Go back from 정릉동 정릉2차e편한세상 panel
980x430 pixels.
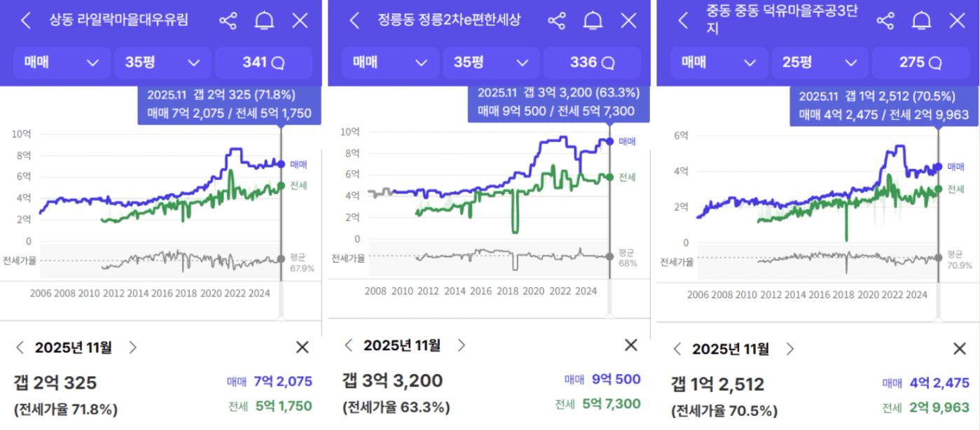[x=354, y=21]
